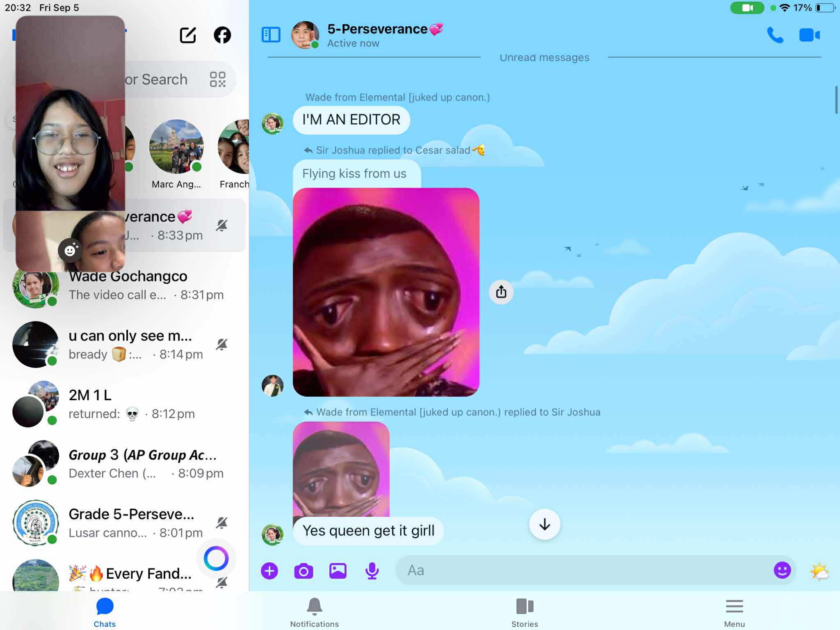This screenshot has width=840, height=630.
Task: Start a voice call with 5-Perseverance
Action: coord(775,35)
